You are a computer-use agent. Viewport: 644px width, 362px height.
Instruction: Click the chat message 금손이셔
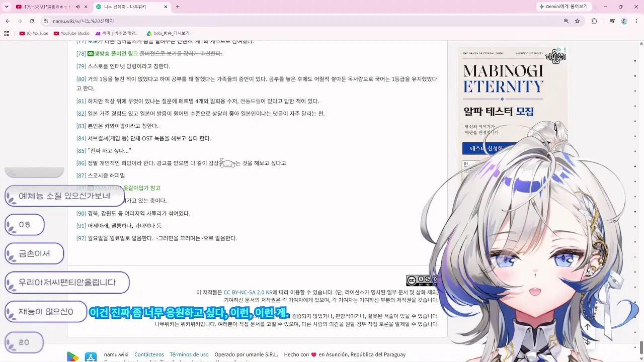coord(34,253)
